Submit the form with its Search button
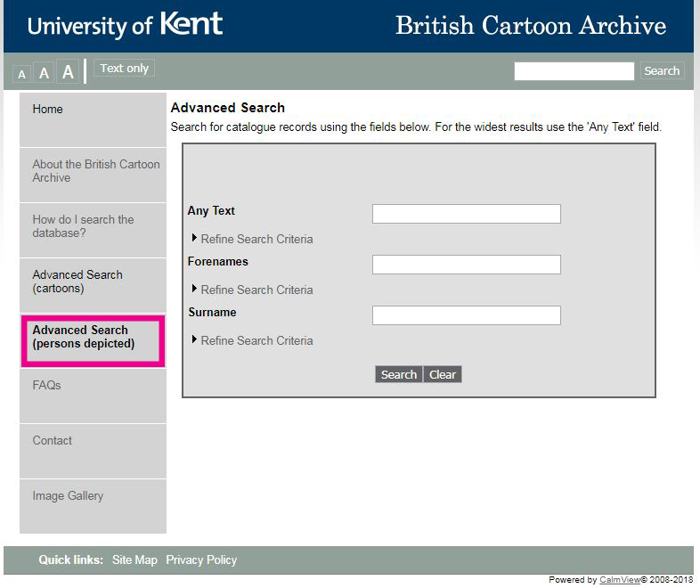 pos(398,374)
